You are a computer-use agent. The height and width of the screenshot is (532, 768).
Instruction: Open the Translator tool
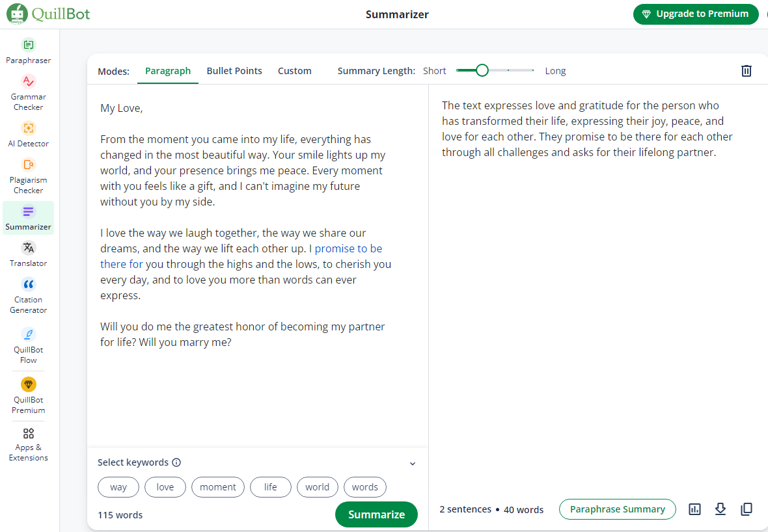[x=28, y=254]
